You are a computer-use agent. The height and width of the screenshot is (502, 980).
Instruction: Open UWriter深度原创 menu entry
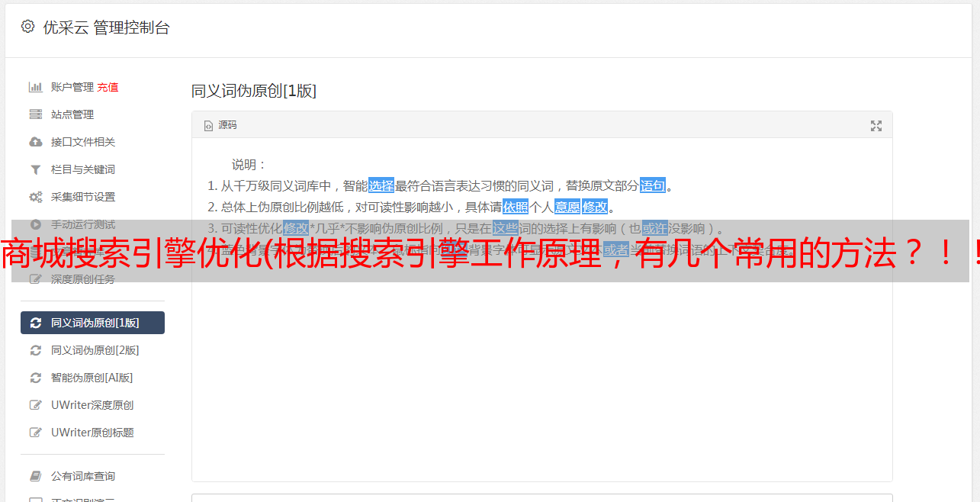[92, 405]
